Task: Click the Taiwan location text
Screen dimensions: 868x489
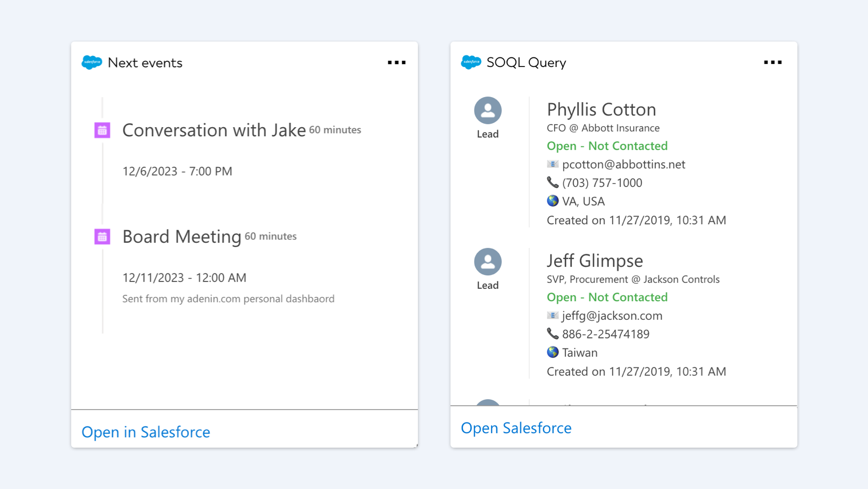Action: click(580, 353)
